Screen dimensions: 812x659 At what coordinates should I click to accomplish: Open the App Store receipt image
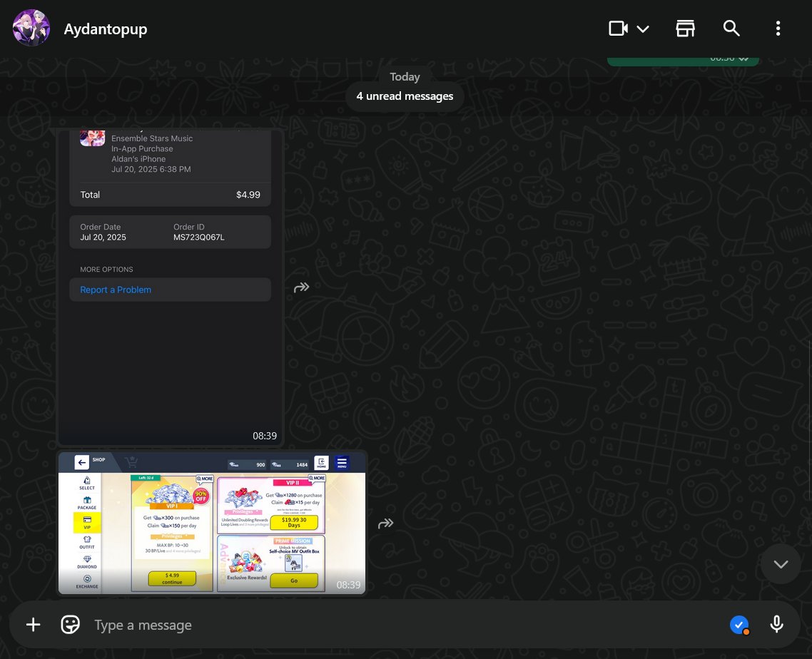(171, 286)
